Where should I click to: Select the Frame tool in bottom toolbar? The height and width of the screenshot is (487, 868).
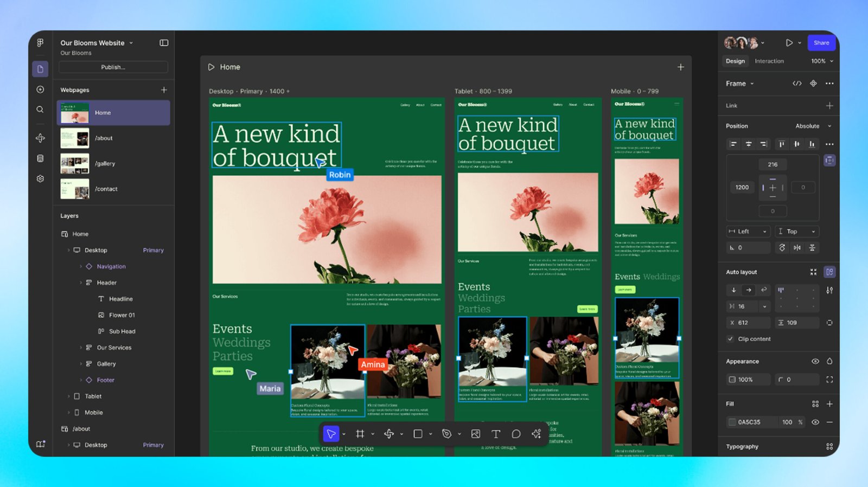tap(360, 434)
